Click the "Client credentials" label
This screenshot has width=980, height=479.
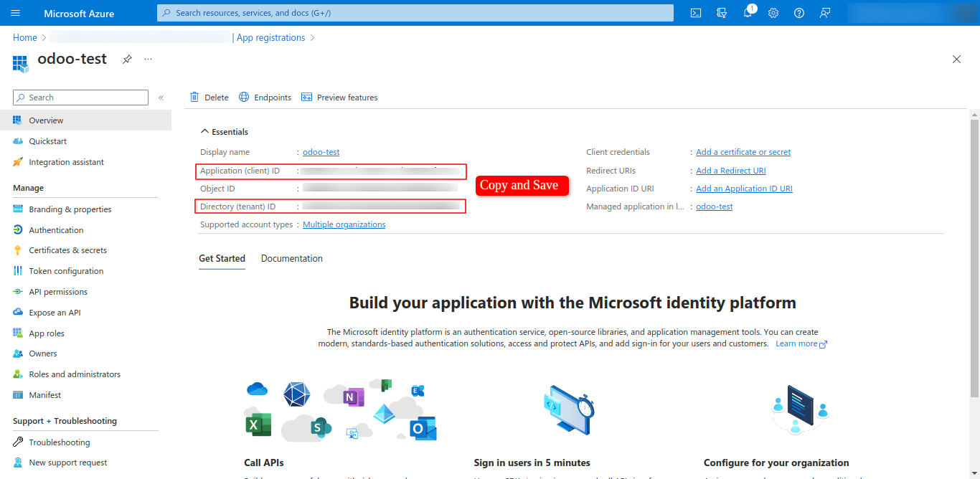618,152
